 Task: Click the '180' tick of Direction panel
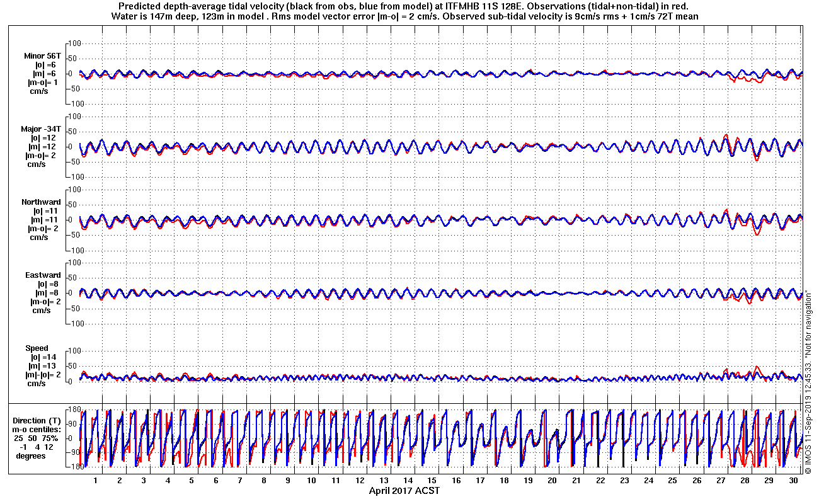[x=74, y=409]
